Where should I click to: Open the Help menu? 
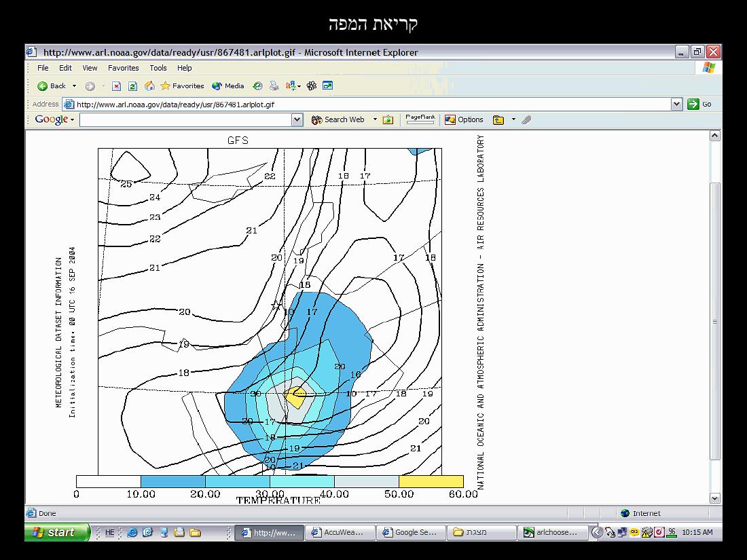184,68
